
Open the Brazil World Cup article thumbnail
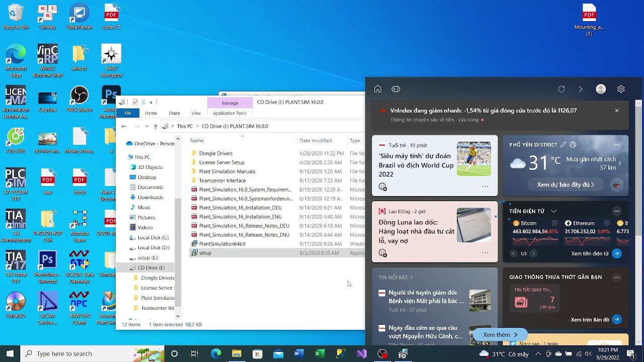point(474,159)
